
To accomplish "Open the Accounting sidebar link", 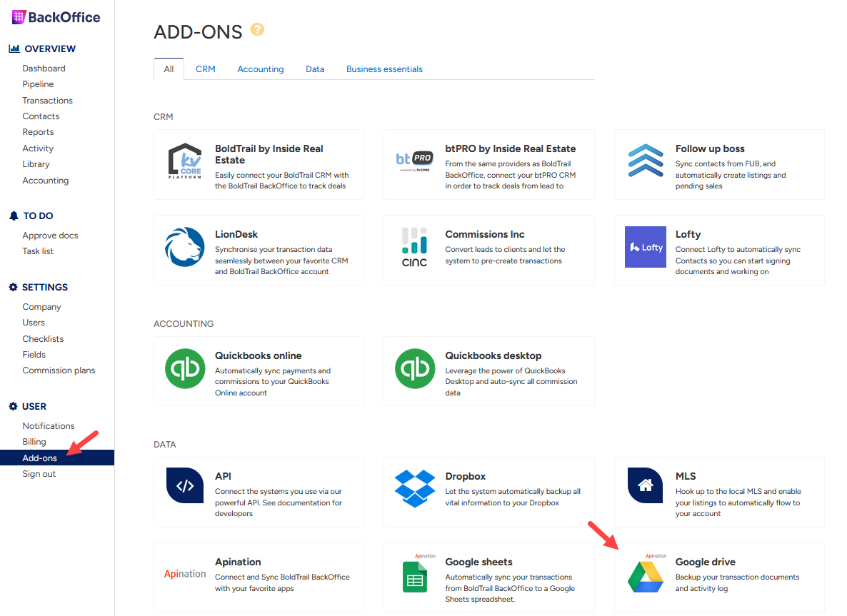I will (x=46, y=181).
